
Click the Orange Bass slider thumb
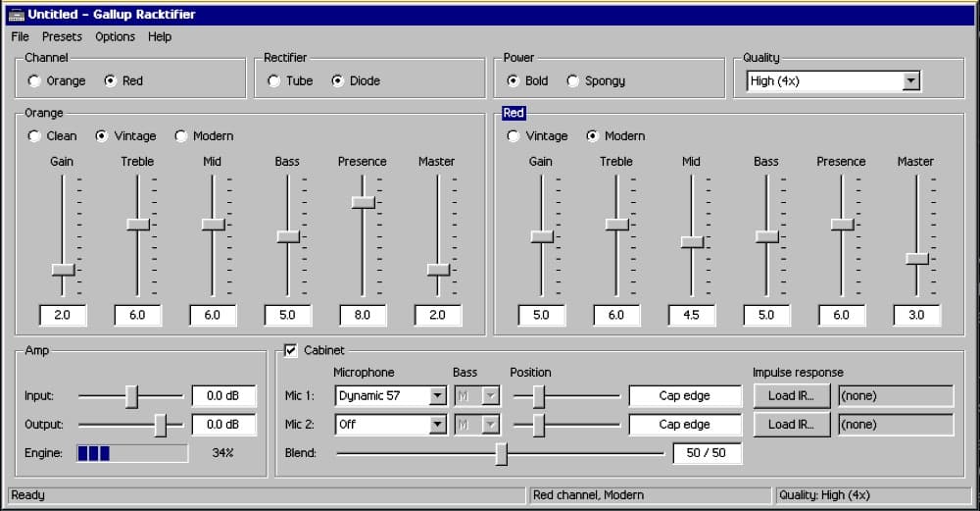[x=288, y=236]
